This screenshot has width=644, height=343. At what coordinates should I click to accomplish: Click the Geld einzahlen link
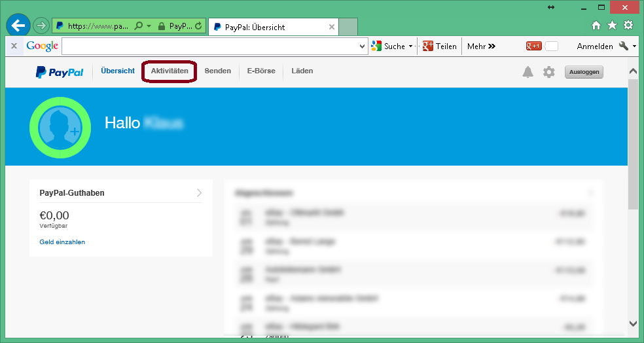tap(62, 242)
